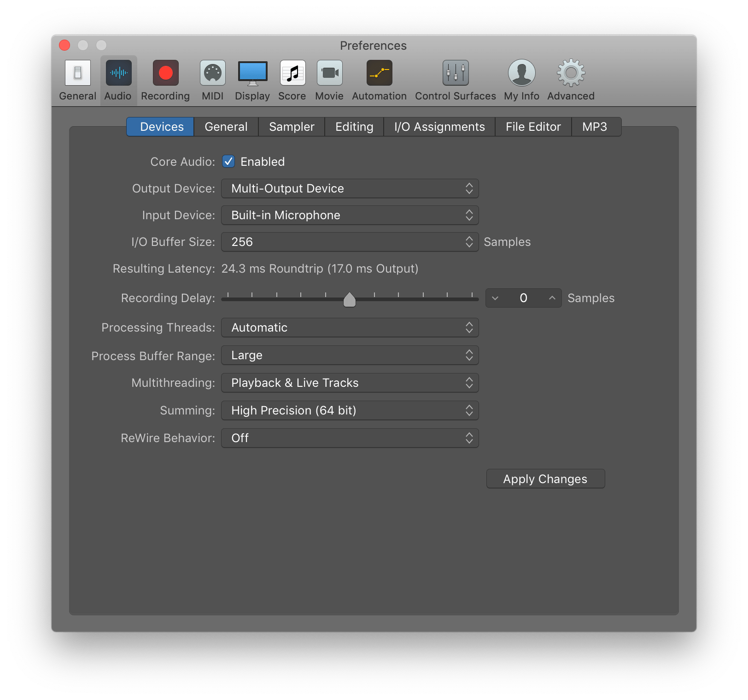This screenshot has height=700, width=748.
Task: Open the Advanced preferences gear icon
Action: pos(570,80)
